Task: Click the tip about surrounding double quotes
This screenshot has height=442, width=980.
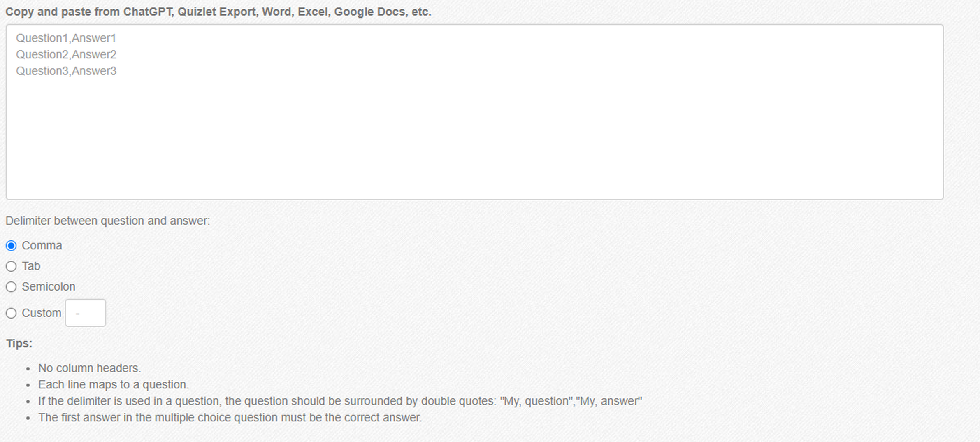Action: 340,401
